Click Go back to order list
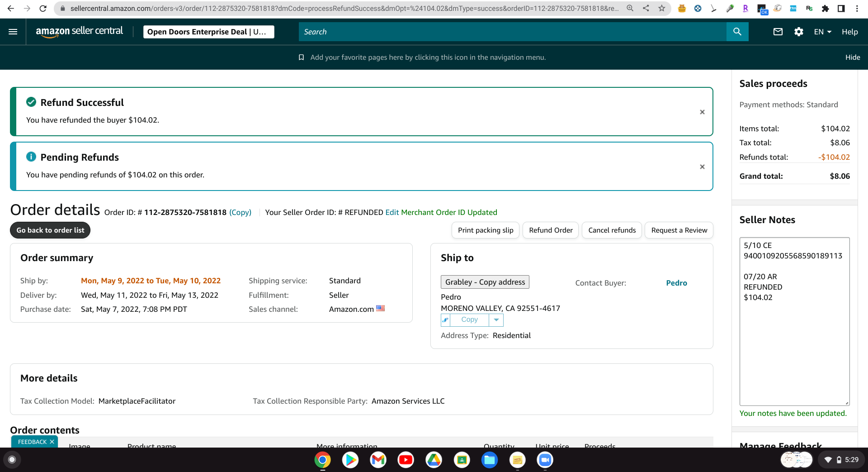Image resolution: width=868 pixels, height=472 pixels. (50, 230)
